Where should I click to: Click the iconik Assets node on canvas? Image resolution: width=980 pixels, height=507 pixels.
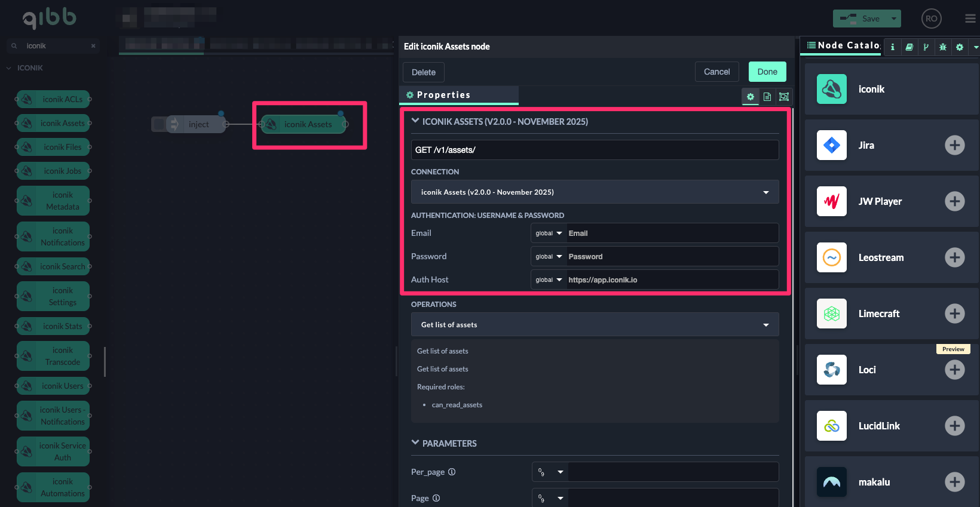point(304,124)
